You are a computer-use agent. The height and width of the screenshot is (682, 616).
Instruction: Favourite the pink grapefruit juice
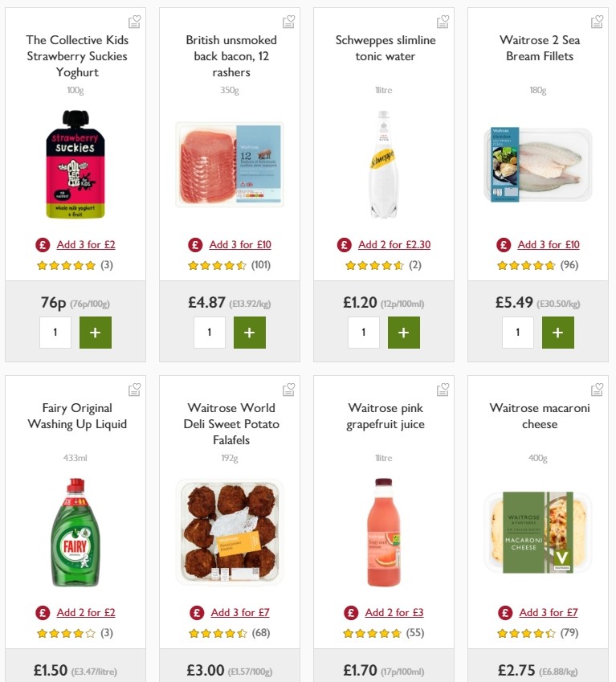coord(443,389)
